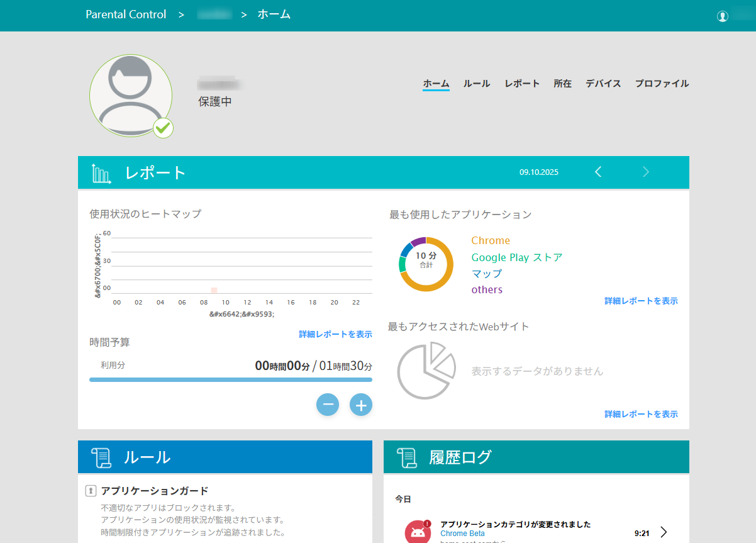Viewport: 756px width, 543px height.
Task: Click the red Android app log icon
Action: [x=418, y=532]
